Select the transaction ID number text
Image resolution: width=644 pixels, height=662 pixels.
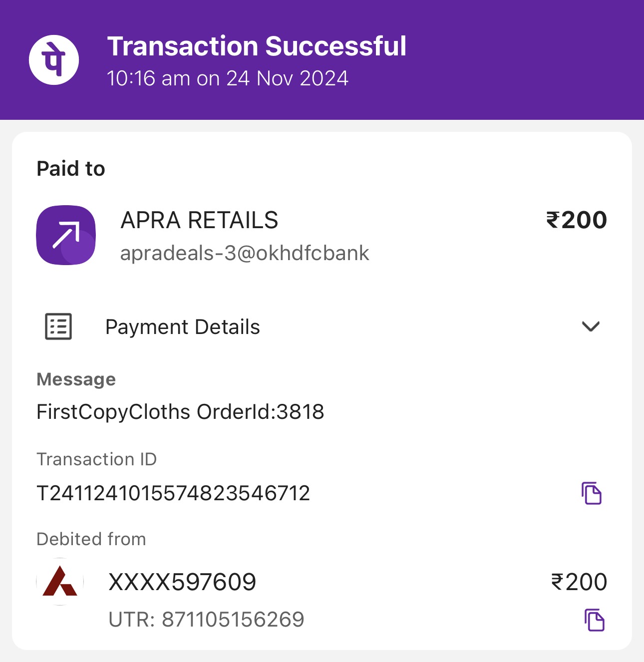tap(173, 493)
